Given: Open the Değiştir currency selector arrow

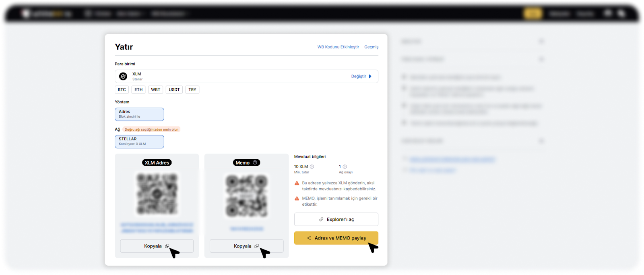Looking at the screenshot, I should tap(370, 76).
